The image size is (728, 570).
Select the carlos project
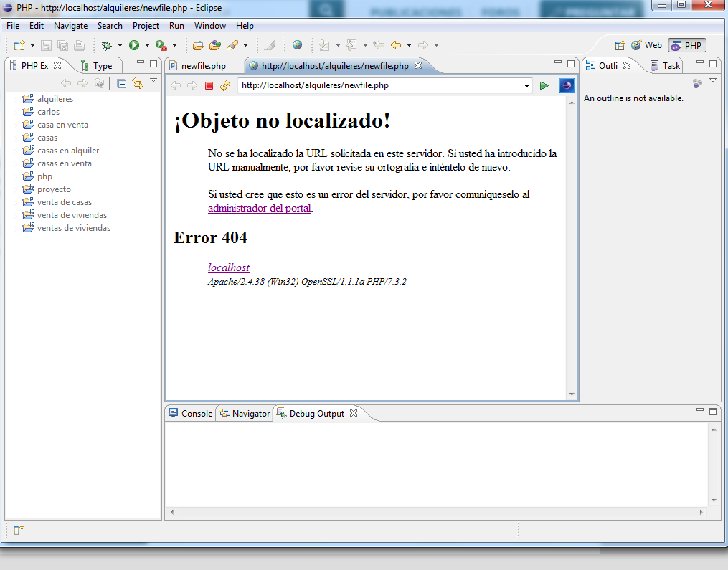(x=48, y=112)
